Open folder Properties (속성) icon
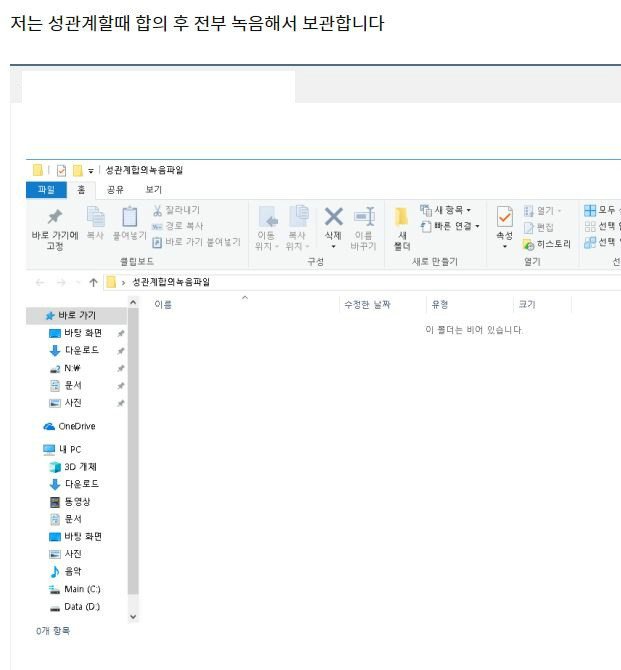The width and height of the screenshot is (621, 670). [504, 220]
